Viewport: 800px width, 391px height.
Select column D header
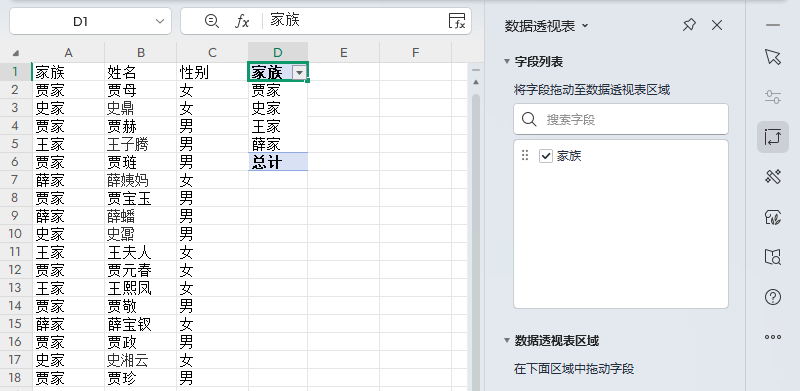pos(278,53)
